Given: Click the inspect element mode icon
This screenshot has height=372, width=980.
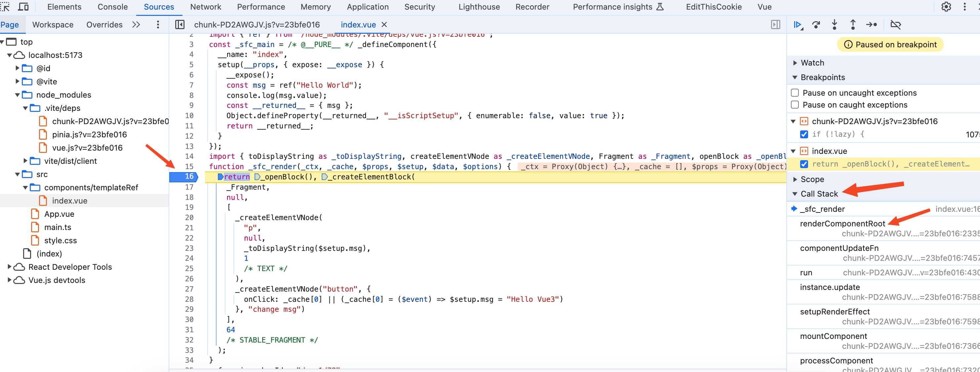Looking at the screenshot, I should click(8, 8).
